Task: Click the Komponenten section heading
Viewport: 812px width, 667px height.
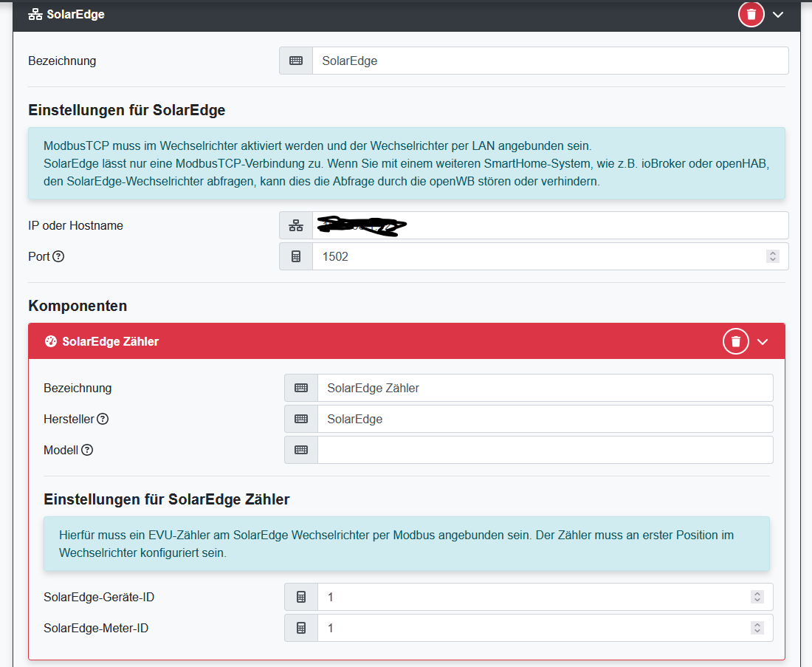Action: [x=78, y=306]
